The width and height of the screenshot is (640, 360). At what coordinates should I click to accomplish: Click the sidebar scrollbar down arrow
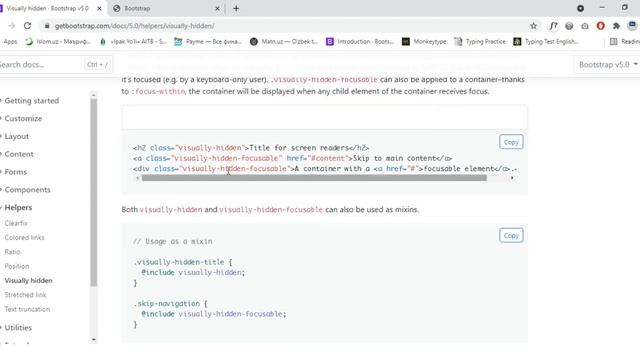point(94,339)
